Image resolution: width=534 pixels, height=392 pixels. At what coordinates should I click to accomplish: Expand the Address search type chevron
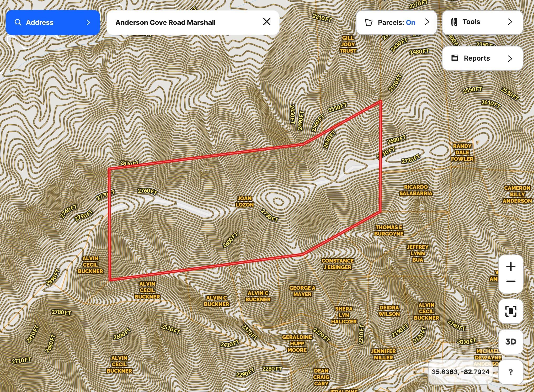click(x=88, y=23)
